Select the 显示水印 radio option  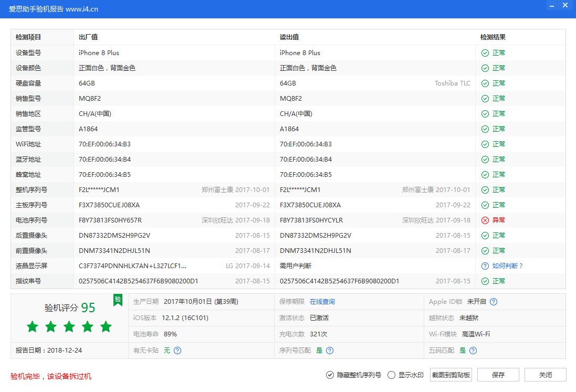[x=391, y=375]
